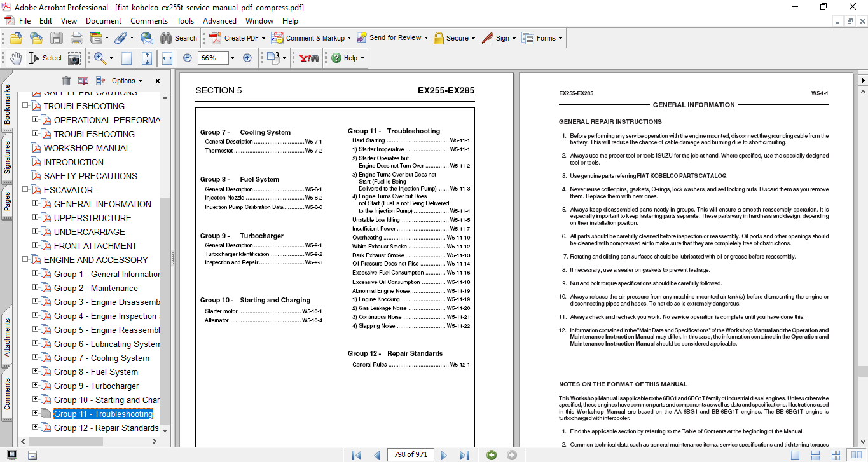868x462 pixels.
Task: Click the Print icon
Action: point(76,38)
